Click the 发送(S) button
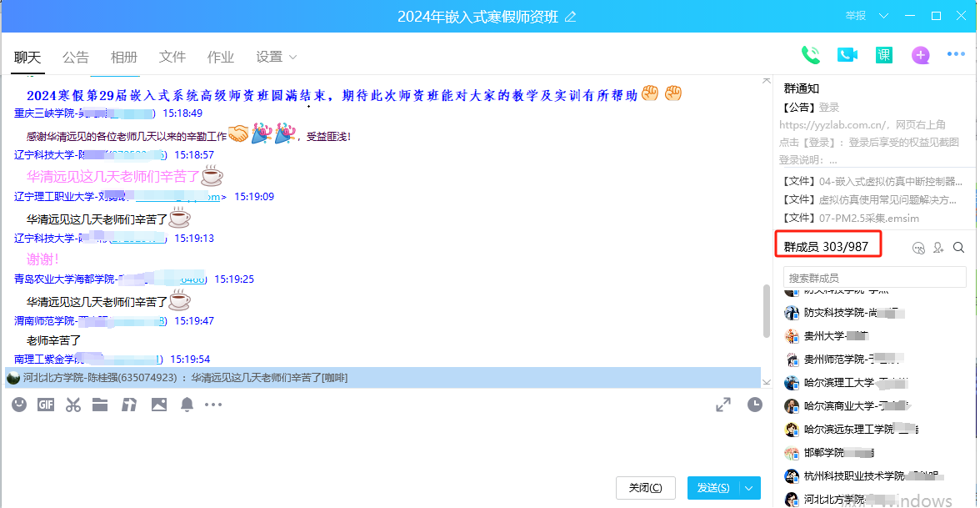Image resolution: width=980 pixels, height=508 pixels. [713, 488]
